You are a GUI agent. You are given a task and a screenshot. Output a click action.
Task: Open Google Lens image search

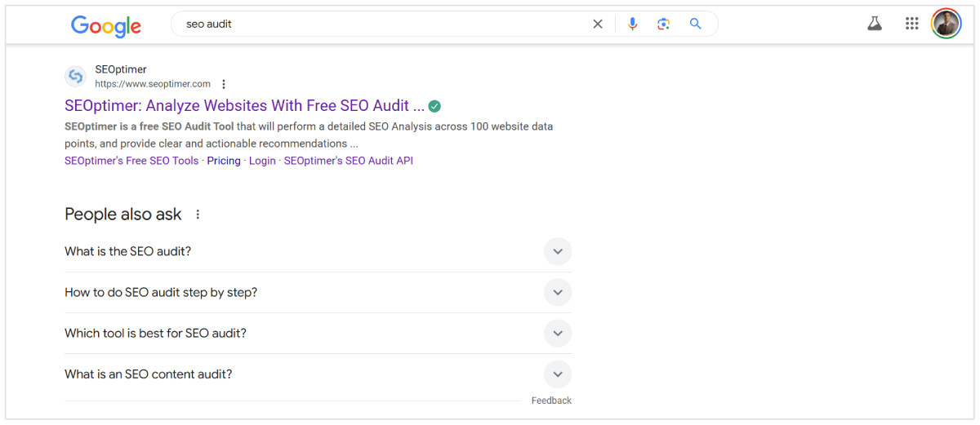point(663,24)
